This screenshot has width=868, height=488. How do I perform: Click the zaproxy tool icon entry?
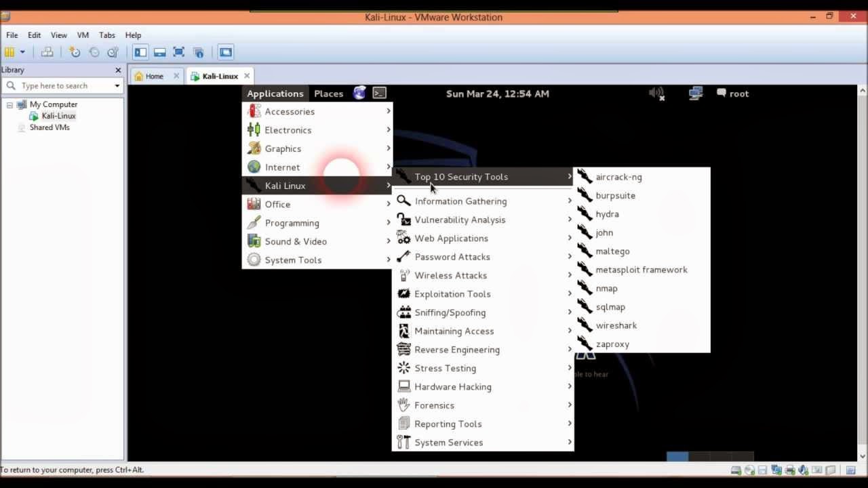click(x=585, y=344)
